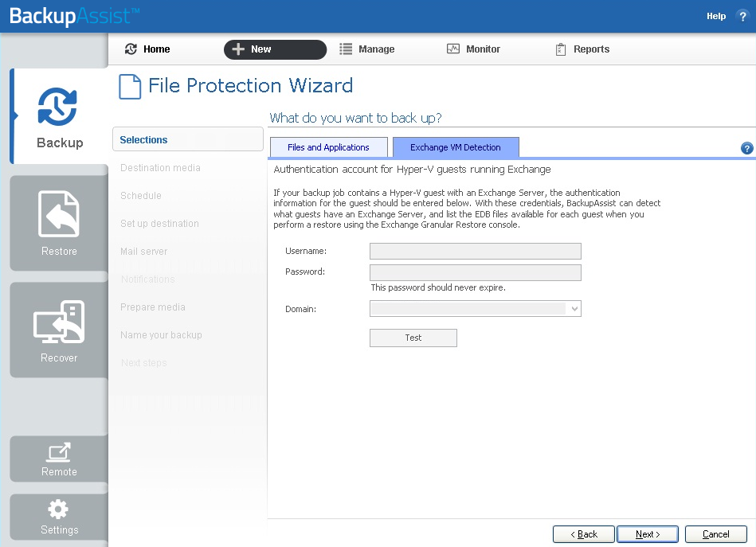756x547 pixels.
Task: Click the Next button
Action: coord(648,534)
